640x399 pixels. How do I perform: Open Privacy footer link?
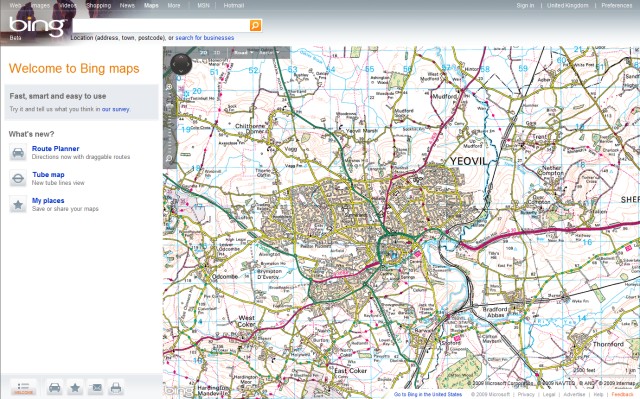pyautogui.click(x=526, y=395)
